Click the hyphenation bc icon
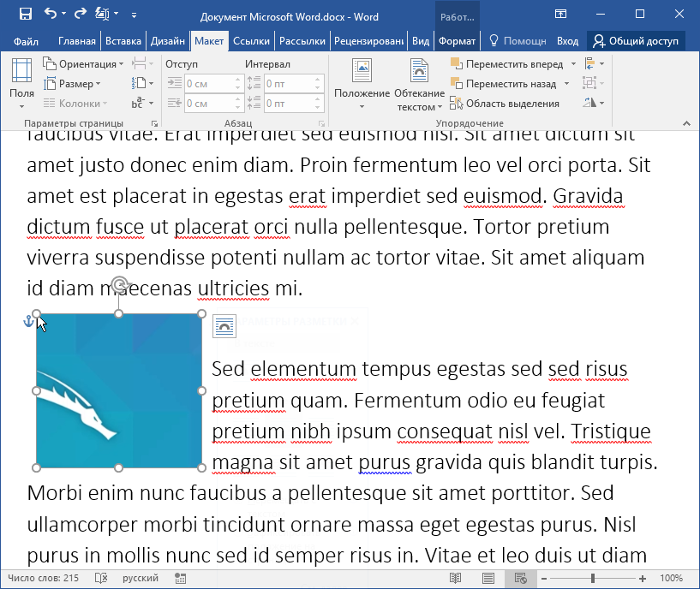700x589 pixels. coord(142,103)
